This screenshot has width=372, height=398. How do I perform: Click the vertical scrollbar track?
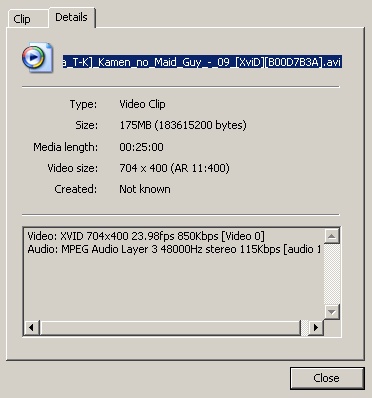pos(331,274)
